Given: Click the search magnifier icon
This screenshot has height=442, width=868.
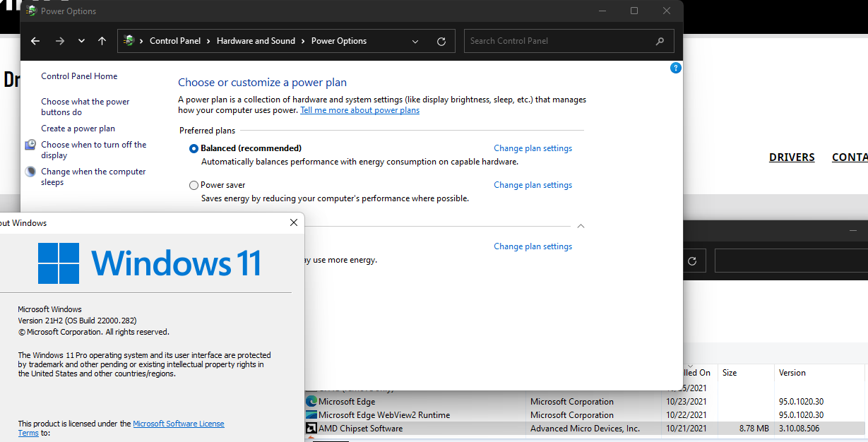Looking at the screenshot, I should (x=660, y=41).
